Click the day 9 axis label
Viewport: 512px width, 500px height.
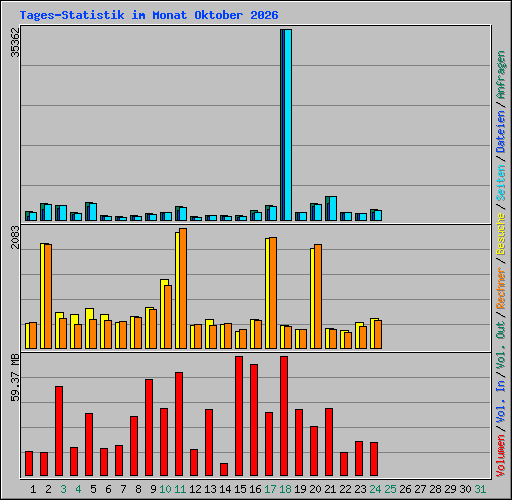[153, 489]
